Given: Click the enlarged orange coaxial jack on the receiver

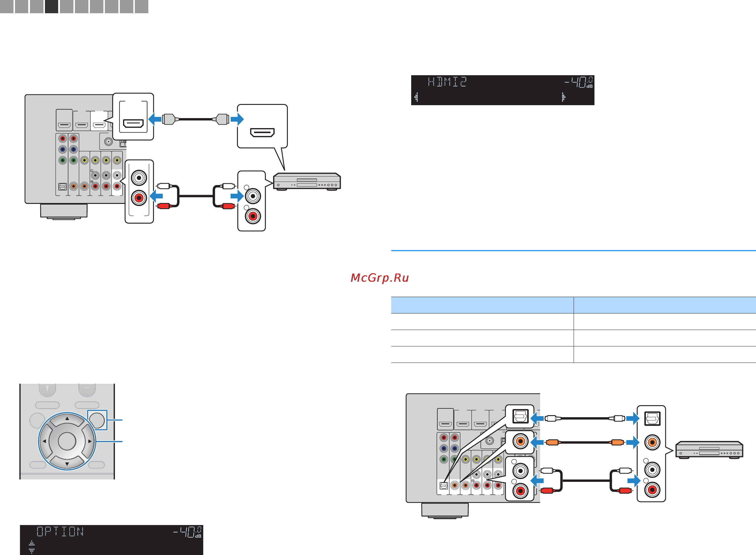Looking at the screenshot, I should (x=520, y=441).
